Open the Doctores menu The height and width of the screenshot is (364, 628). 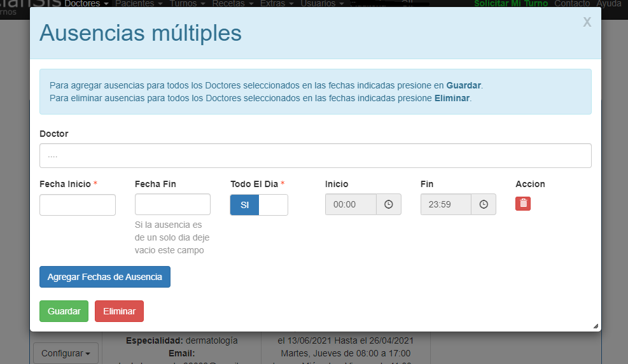[x=87, y=4]
